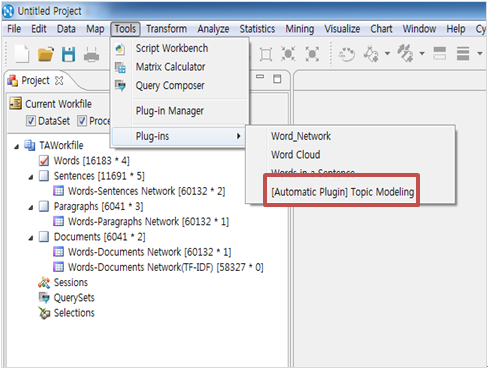488x369 pixels.
Task: Click the Print toolbar icon
Action: (x=91, y=55)
